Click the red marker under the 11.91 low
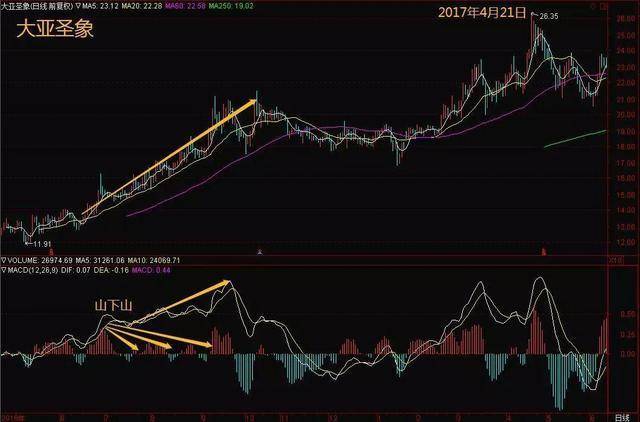Viewport: 640px width, 422px height. [51, 251]
